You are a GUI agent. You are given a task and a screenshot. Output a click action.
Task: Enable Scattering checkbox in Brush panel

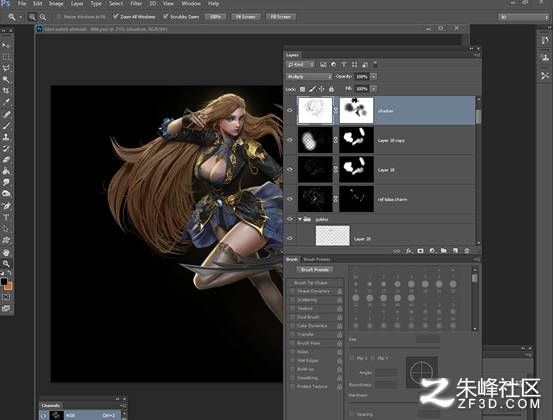pos(292,300)
